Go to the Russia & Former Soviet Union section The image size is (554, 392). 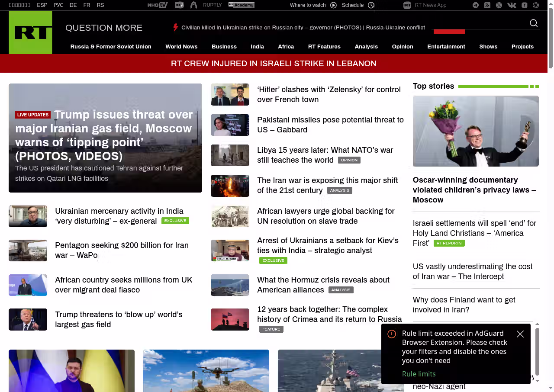click(x=111, y=47)
